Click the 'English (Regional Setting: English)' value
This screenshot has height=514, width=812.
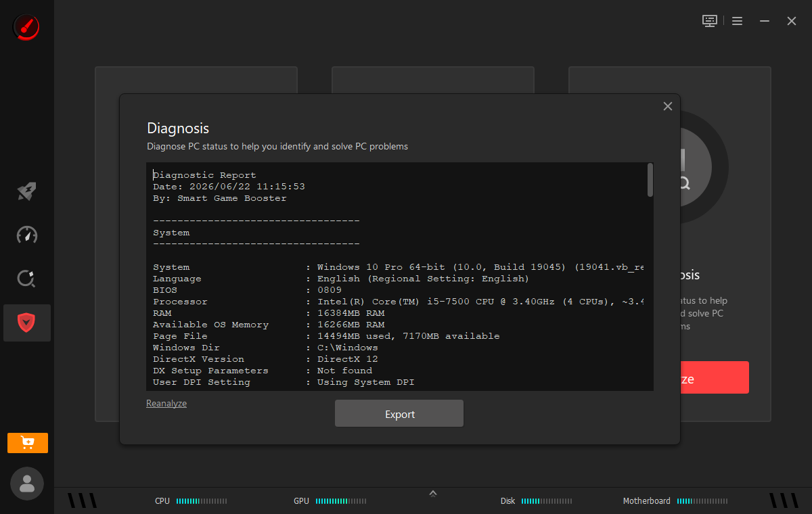pos(423,279)
